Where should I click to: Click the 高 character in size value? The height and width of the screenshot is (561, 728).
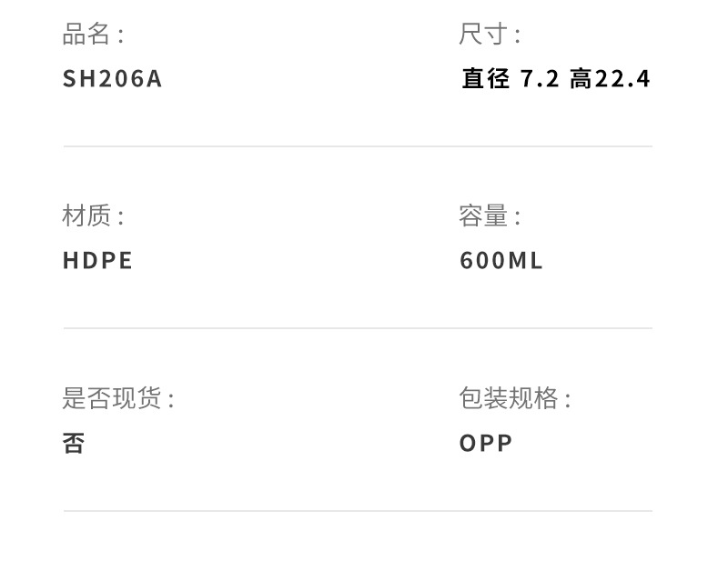[x=581, y=79]
